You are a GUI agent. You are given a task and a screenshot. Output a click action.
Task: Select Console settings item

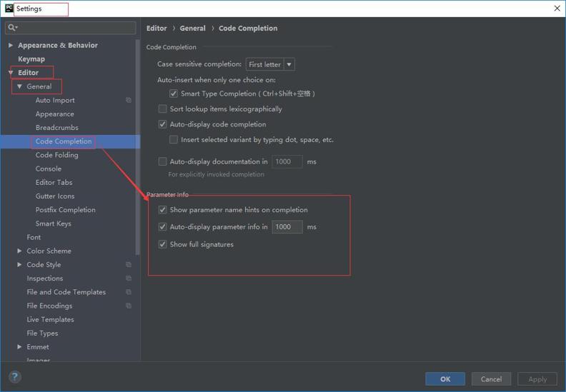(49, 169)
